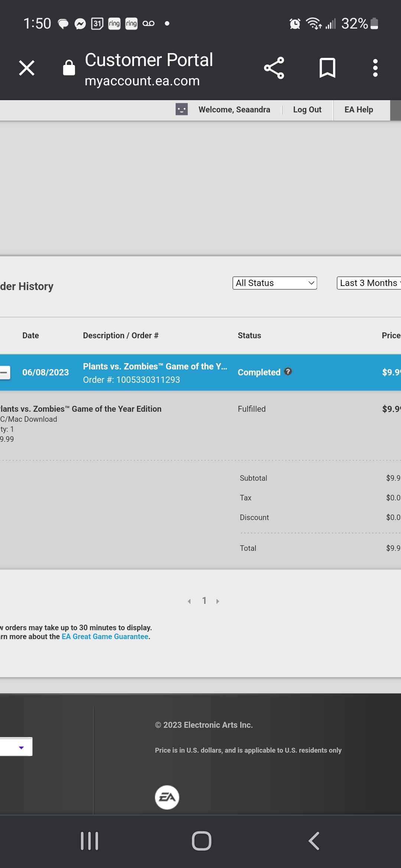This screenshot has height=868, width=401.
Task: Click the avatar icon beside Welcome
Action: (x=182, y=109)
